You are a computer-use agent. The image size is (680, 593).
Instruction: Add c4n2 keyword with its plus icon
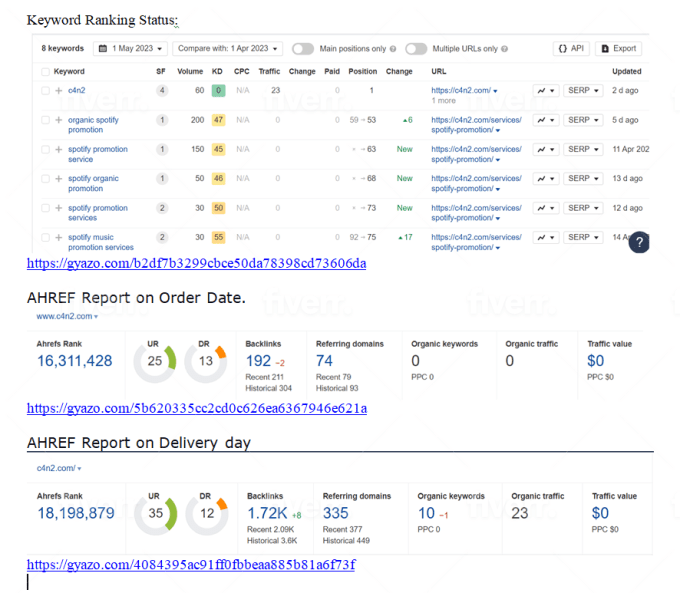59,91
